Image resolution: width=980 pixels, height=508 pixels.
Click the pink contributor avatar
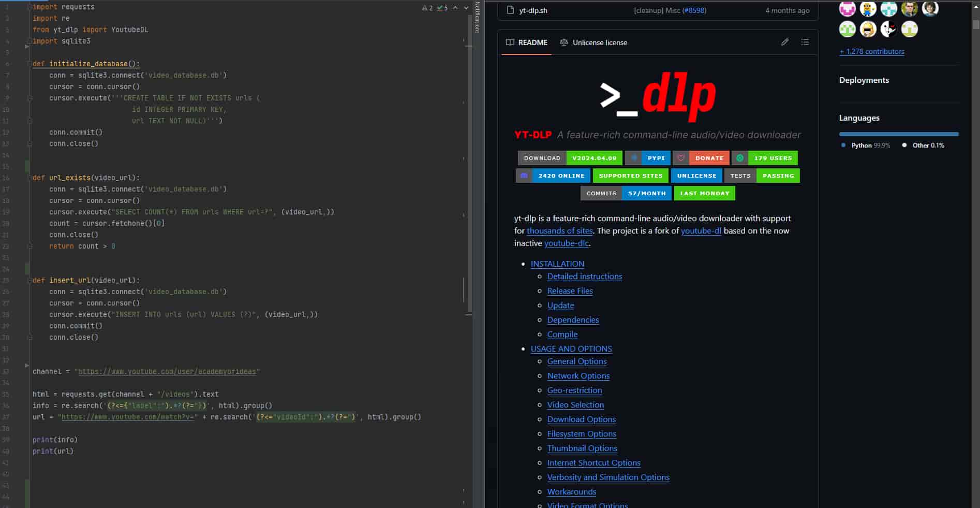coord(848,9)
